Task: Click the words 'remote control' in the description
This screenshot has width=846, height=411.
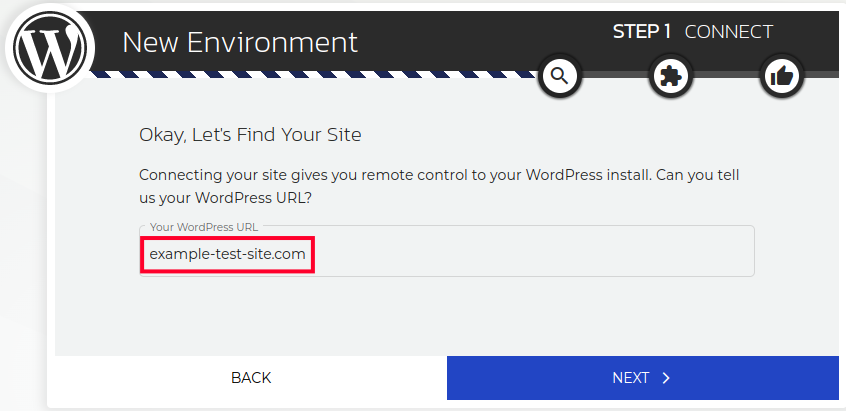Action: tap(433, 174)
